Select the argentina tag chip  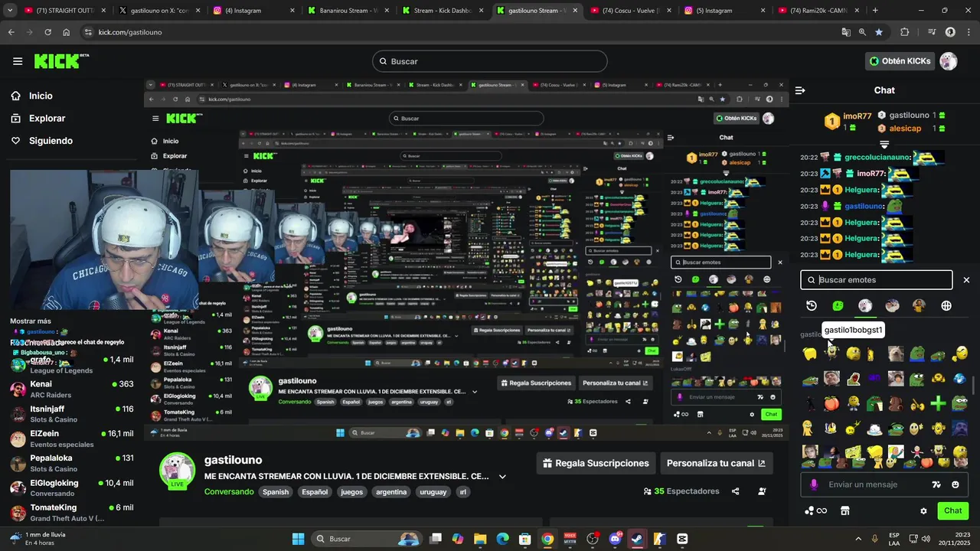click(391, 492)
